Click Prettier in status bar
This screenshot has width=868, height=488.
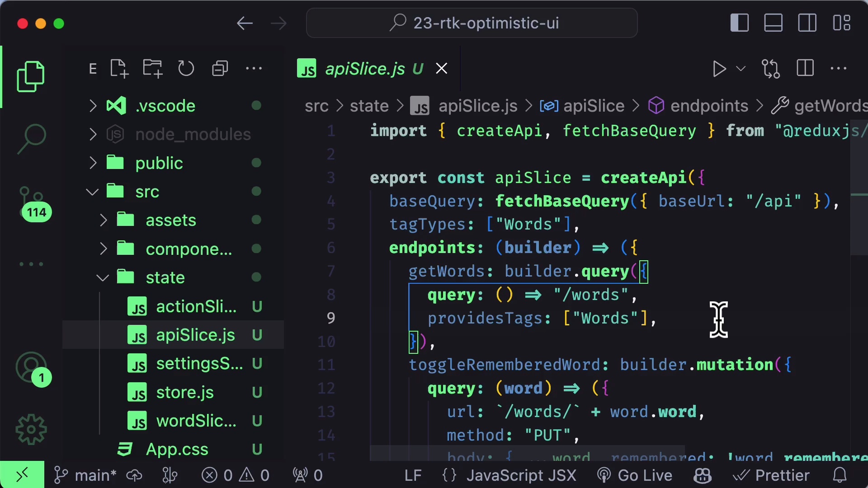771,475
